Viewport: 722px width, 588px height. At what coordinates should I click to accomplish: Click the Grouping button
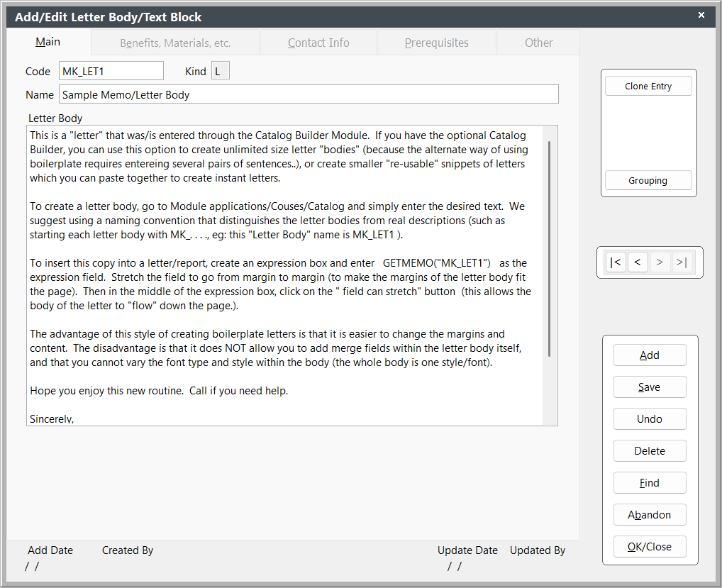pos(648,180)
